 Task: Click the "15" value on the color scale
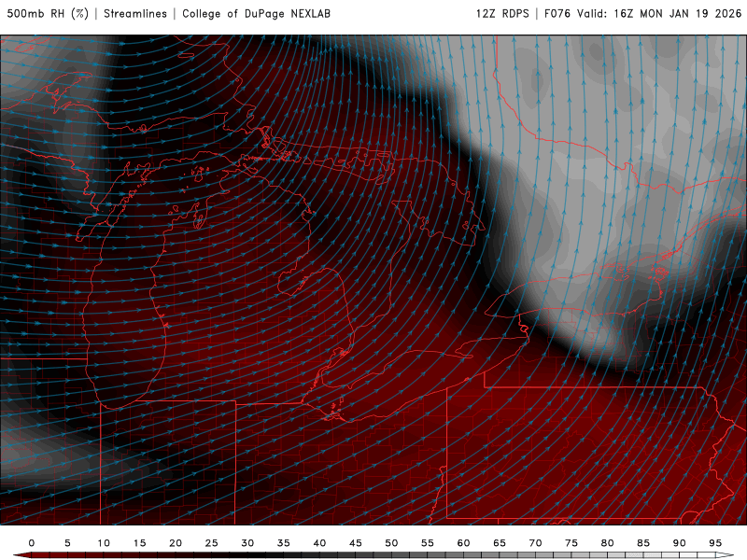point(139,543)
